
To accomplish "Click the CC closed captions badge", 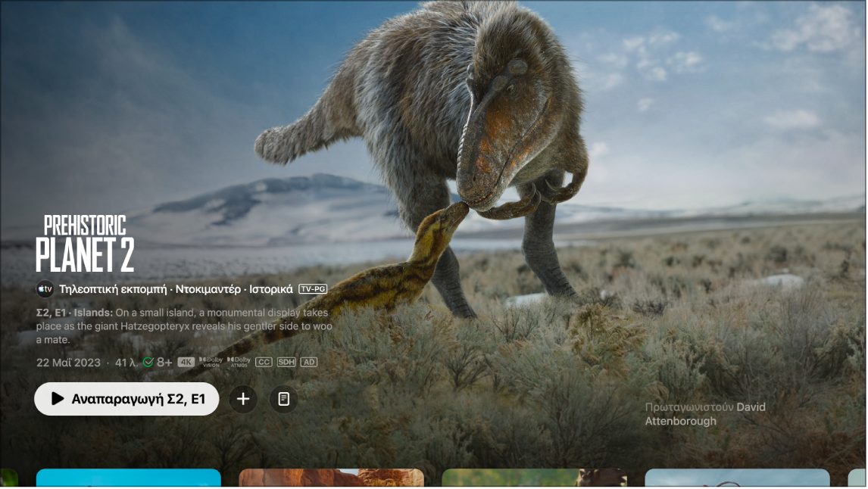I will pyautogui.click(x=264, y=363).
